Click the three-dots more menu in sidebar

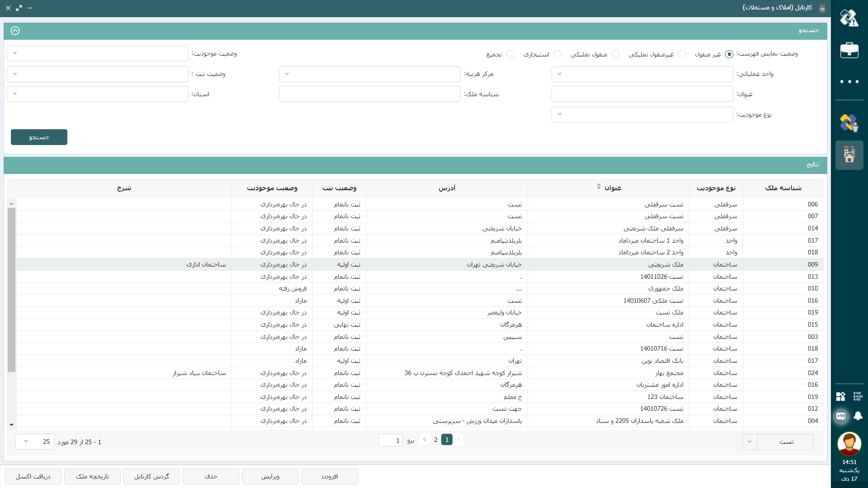pyautogui.click(x=849, y=82)
